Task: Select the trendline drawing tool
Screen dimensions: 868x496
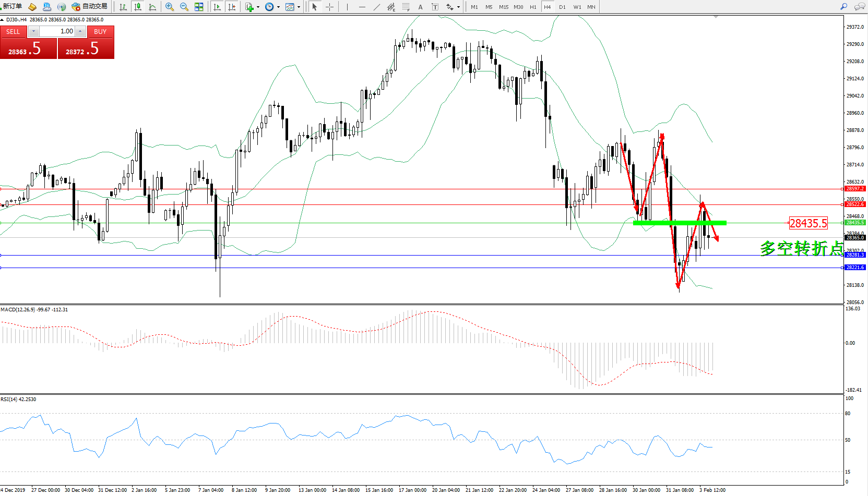Action: point(377,7)
